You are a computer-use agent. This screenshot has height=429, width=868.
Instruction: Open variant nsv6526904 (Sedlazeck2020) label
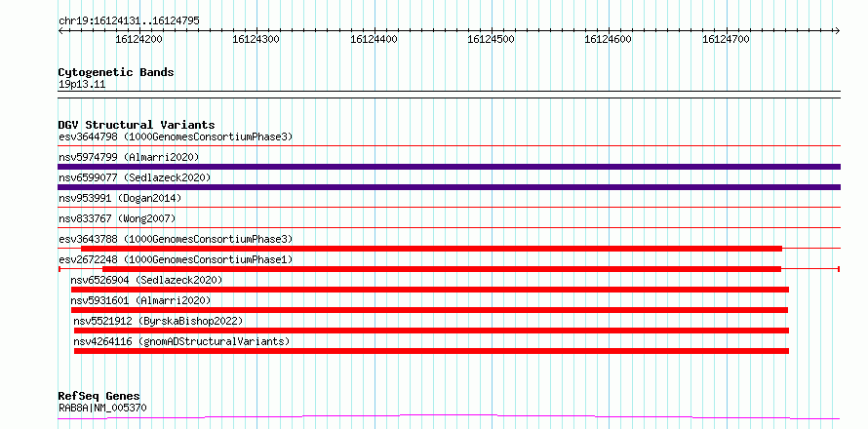point(146,280)
